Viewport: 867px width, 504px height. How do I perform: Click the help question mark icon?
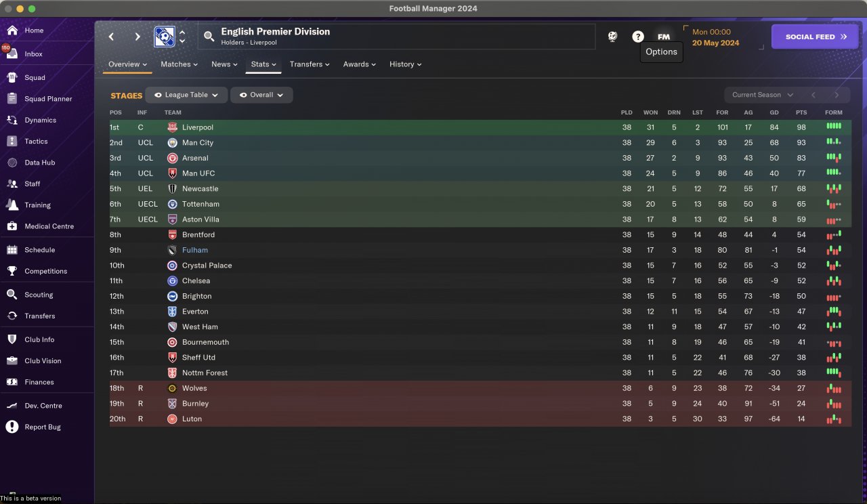pos(638,37)
